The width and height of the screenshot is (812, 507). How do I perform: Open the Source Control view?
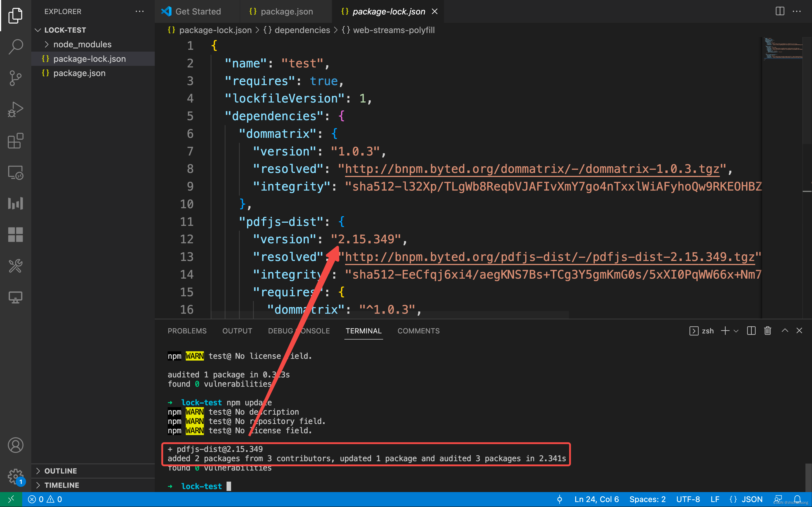(15, 78)
